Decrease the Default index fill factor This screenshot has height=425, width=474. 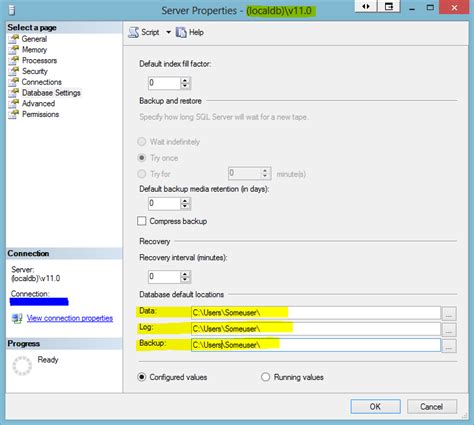(185, 86)
